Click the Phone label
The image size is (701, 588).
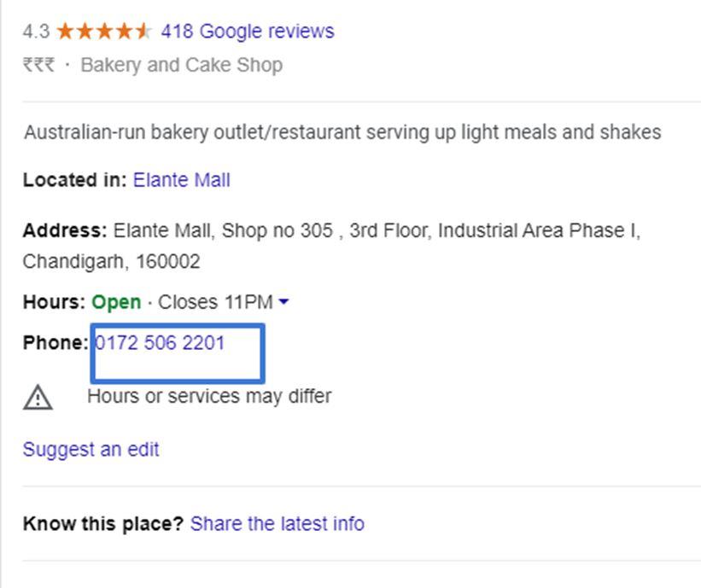point(55,343)
